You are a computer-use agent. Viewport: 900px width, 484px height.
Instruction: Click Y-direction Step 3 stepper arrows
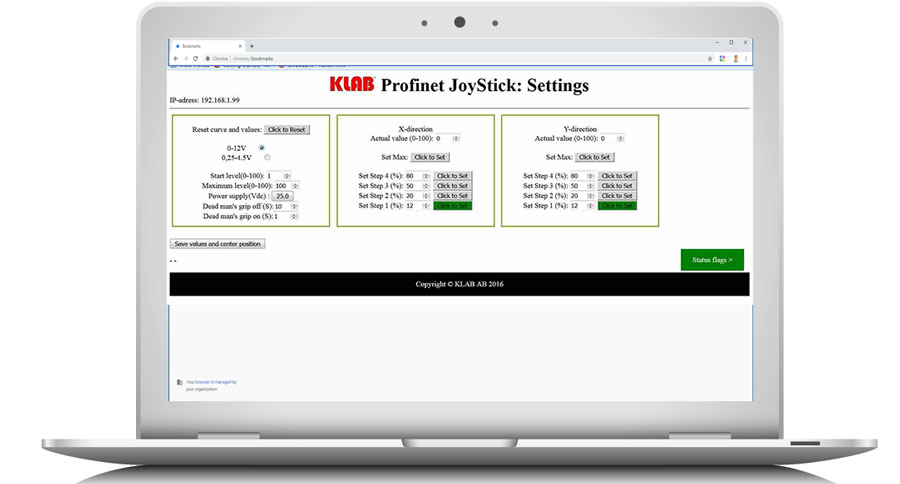(x=591, y=186)
